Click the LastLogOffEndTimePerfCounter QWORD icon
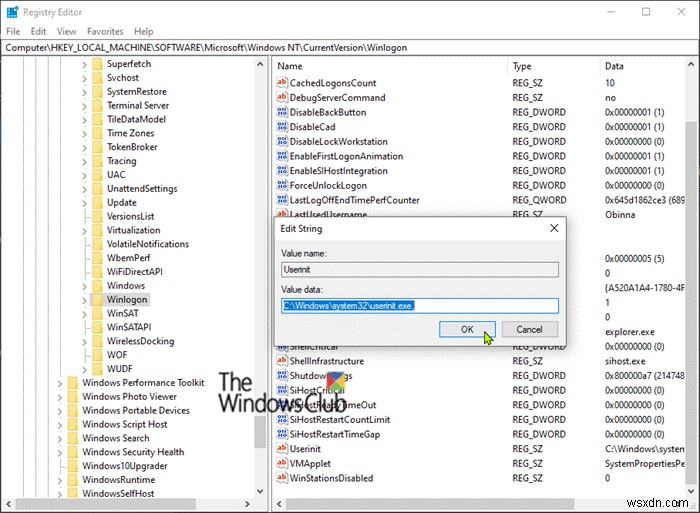Viewport: 700px width, 513px height. pyautogui.click(x=282, y=200)
